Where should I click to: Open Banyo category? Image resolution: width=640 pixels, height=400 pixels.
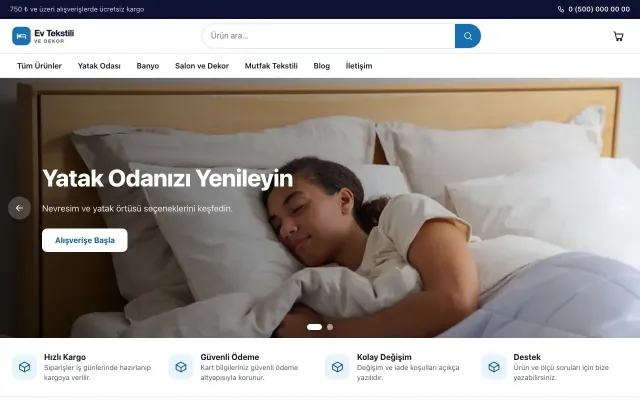pyautogui.click(x=148, y=66)
